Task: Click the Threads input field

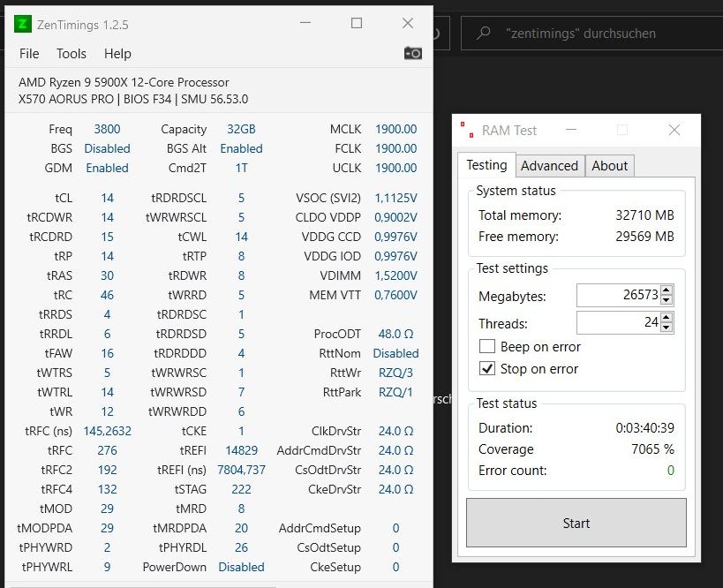Action: pos(619,322)
